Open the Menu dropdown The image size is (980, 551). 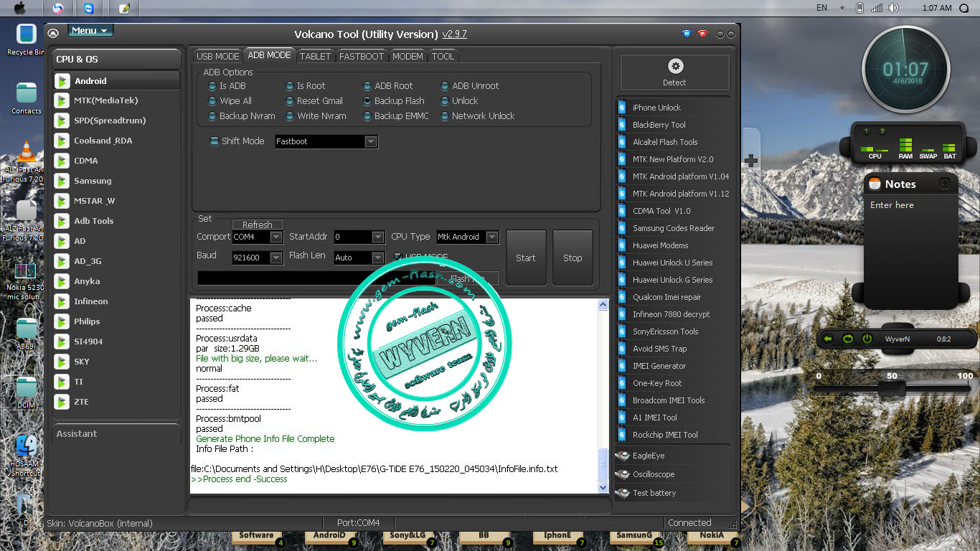point(90,31)
